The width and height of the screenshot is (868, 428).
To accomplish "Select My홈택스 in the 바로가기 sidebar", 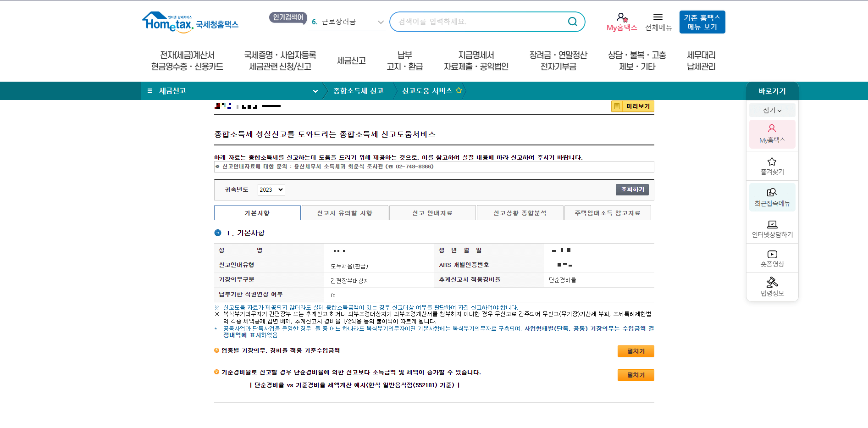I will point(772,134).
